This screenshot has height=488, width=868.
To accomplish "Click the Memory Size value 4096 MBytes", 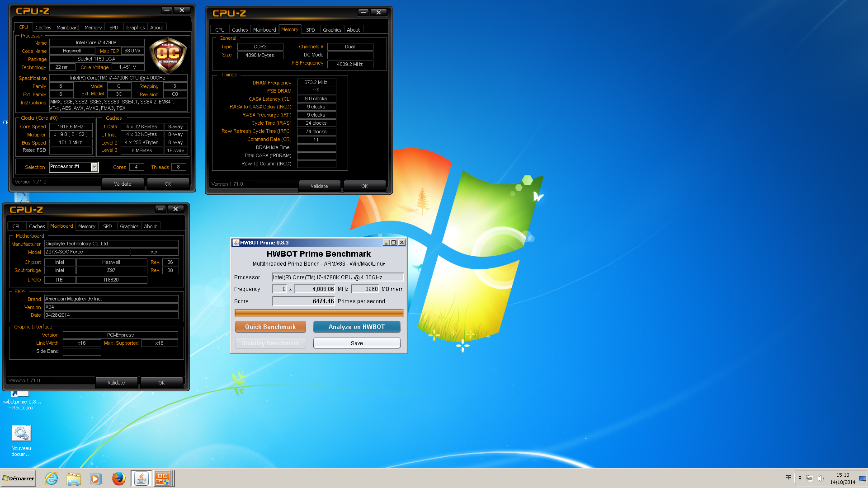I will (x=260, y=55).
